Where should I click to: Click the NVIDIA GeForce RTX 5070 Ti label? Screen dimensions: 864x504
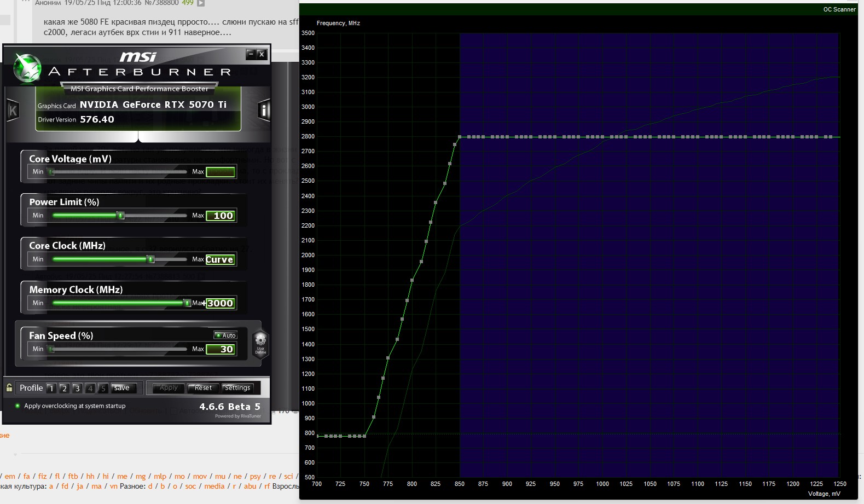[153, 105]
